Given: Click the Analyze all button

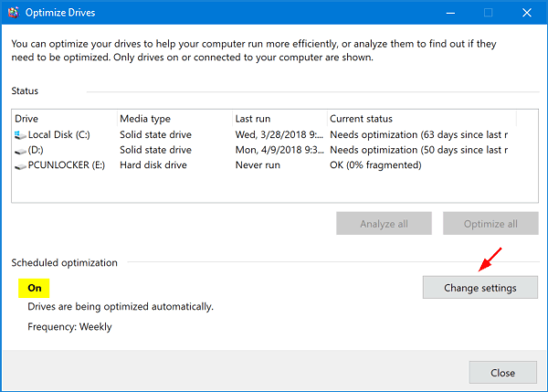Looking at the screenshot, I should click(x=384, y=224).
